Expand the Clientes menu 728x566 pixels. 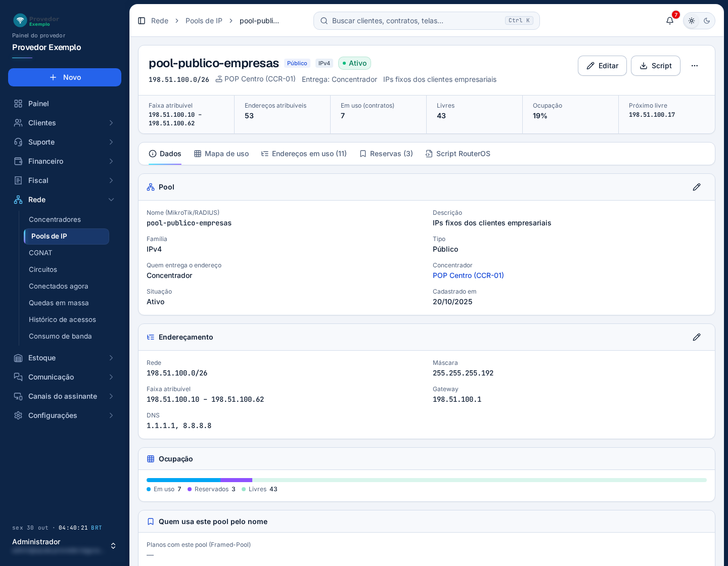point(65,123)
